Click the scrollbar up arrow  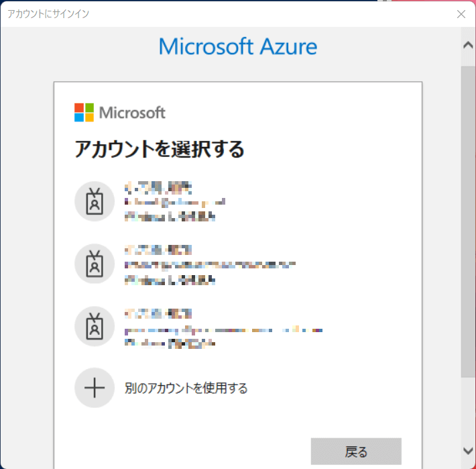468,46
